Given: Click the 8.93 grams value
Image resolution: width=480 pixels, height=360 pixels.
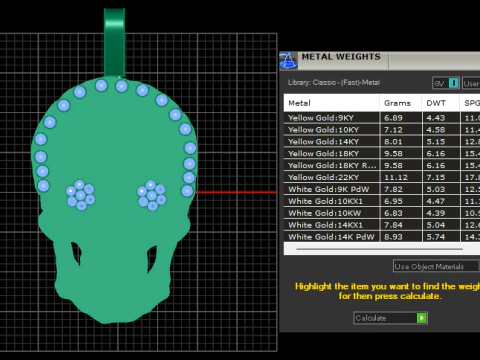Looking at the screenshot, I should [393, 237].
